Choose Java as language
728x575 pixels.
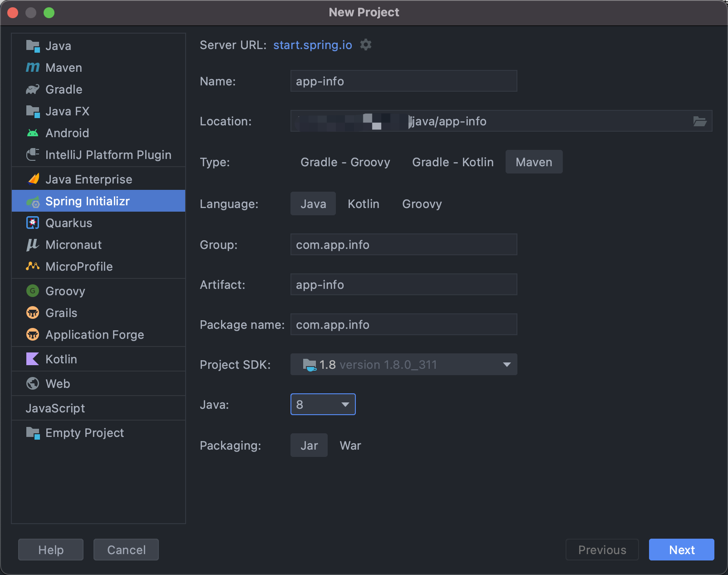coord(313,204)
